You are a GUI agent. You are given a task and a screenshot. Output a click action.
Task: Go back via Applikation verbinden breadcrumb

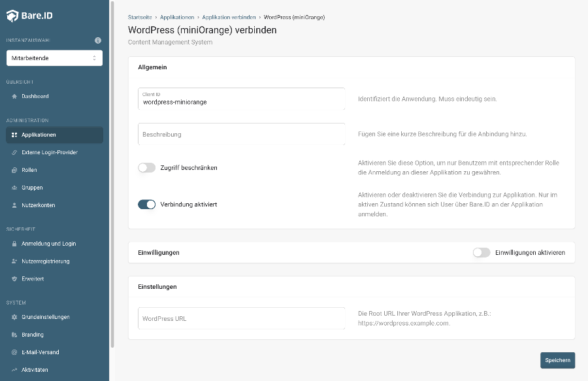pos(229,17)
